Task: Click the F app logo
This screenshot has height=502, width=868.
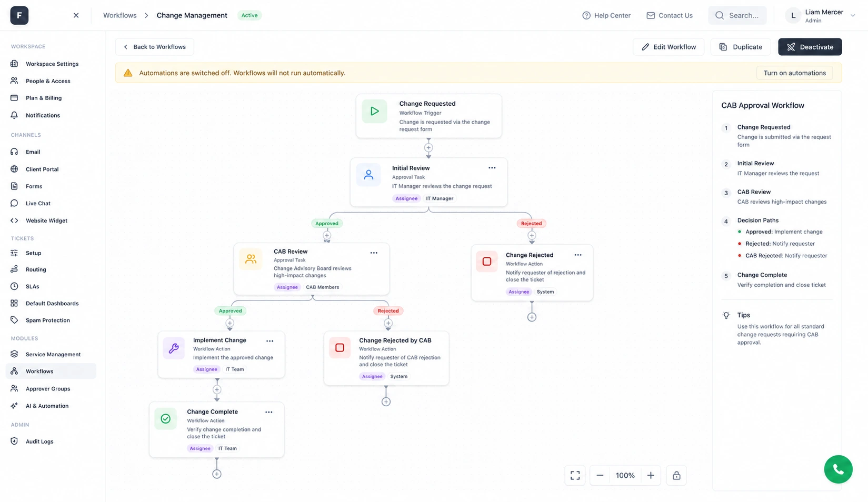Action: tap(19, 15)
